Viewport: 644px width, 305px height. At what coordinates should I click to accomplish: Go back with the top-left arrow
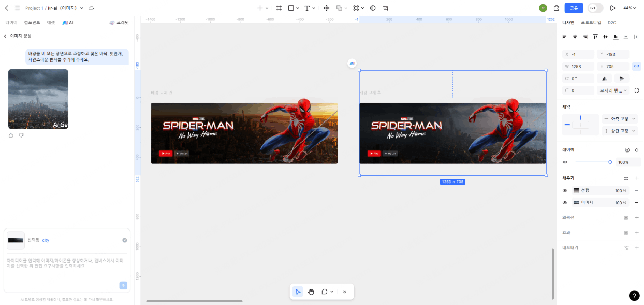pyautogui.click(x=7, y=8)
